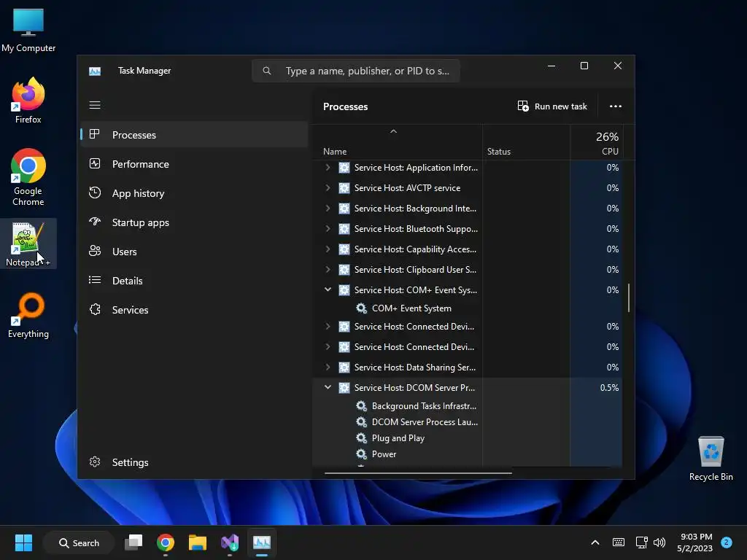
Task: Click the gear icon beside COM+ Event System
Action: coord(362,308)
